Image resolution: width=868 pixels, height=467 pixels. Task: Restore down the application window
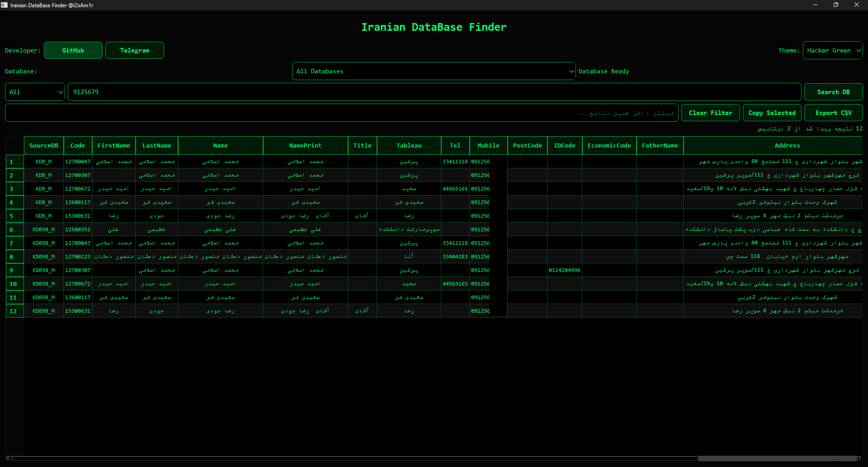(x=836, y=5)
